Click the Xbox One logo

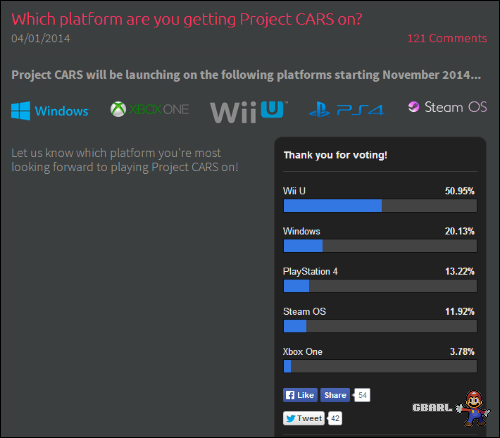click(x=150, y=109)
